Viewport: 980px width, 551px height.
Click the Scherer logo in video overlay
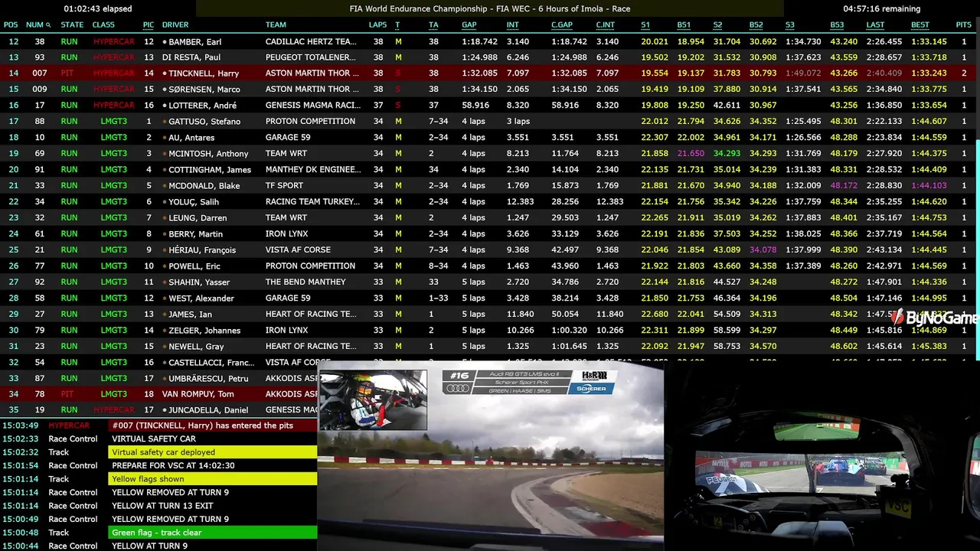tap(591, 389)
